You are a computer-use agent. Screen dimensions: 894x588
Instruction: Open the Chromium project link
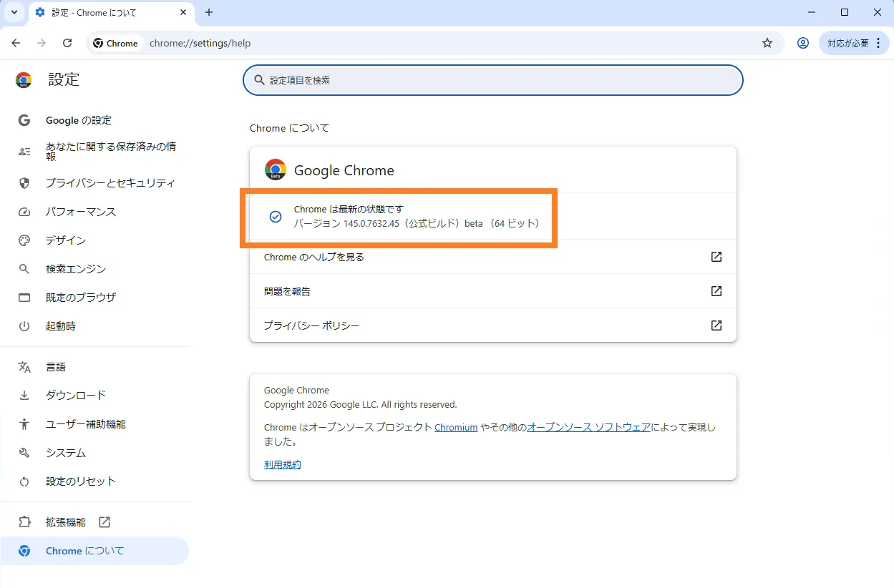pyautogui.click(x=456, y=428)
